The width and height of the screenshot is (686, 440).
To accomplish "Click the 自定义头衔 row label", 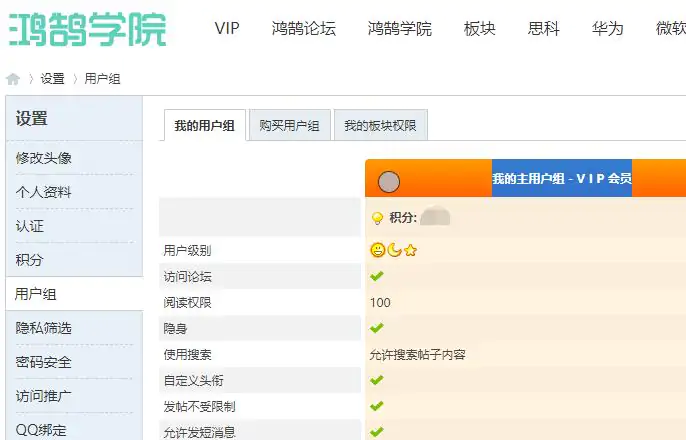I will pyautogui.click(x=193, y=381).
